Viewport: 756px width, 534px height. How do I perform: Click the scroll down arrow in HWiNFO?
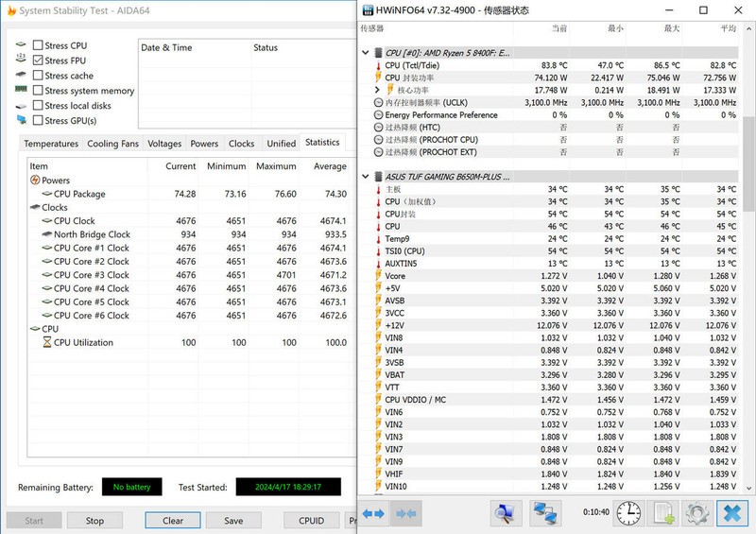[748, 489]
